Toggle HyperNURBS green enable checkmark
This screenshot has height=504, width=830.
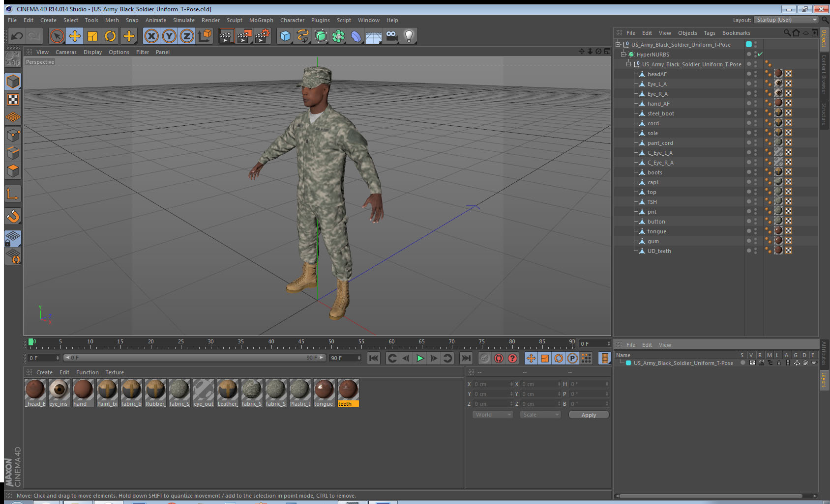[x=760, y=54]
